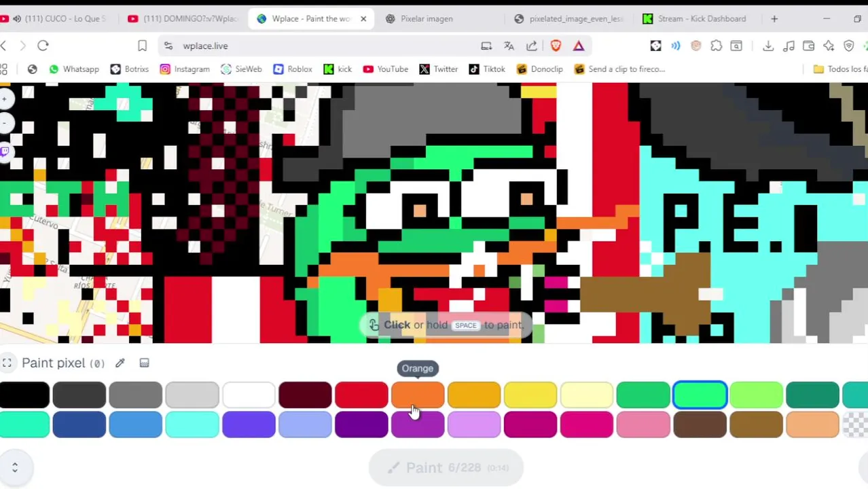Pick the light gray swatch
This screenshot has height=489, width=868.
click(x=192, y=395)
